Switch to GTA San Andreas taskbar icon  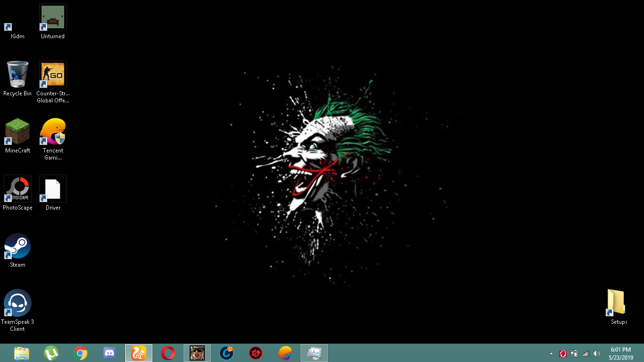pyautogui.click(x=197, y=353)
